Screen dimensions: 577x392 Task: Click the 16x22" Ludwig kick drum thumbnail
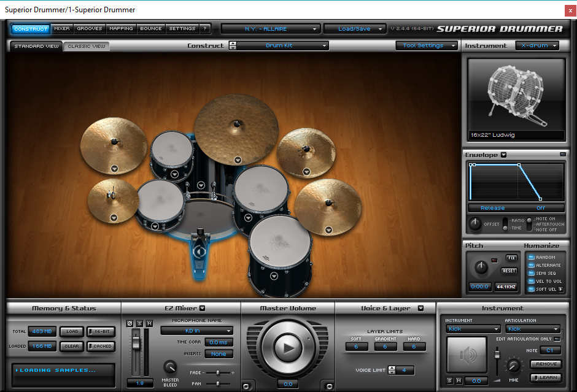(x=516, y=99)
